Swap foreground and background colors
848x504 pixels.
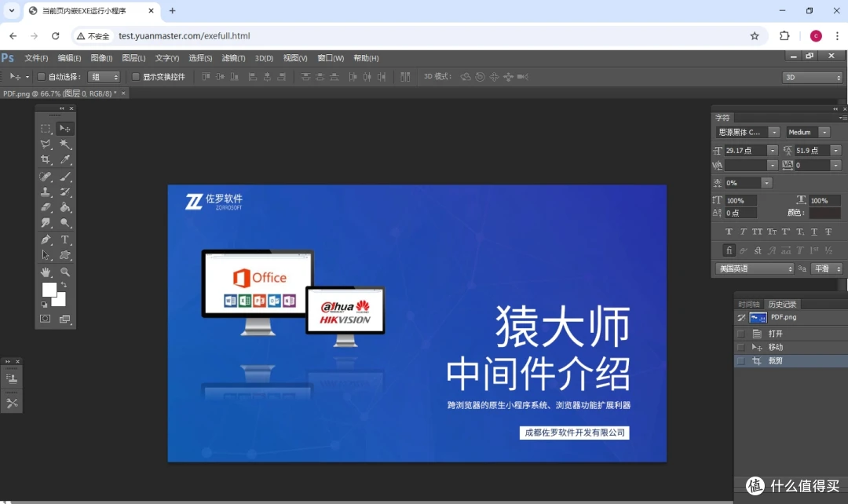click(x=64, y=284)
